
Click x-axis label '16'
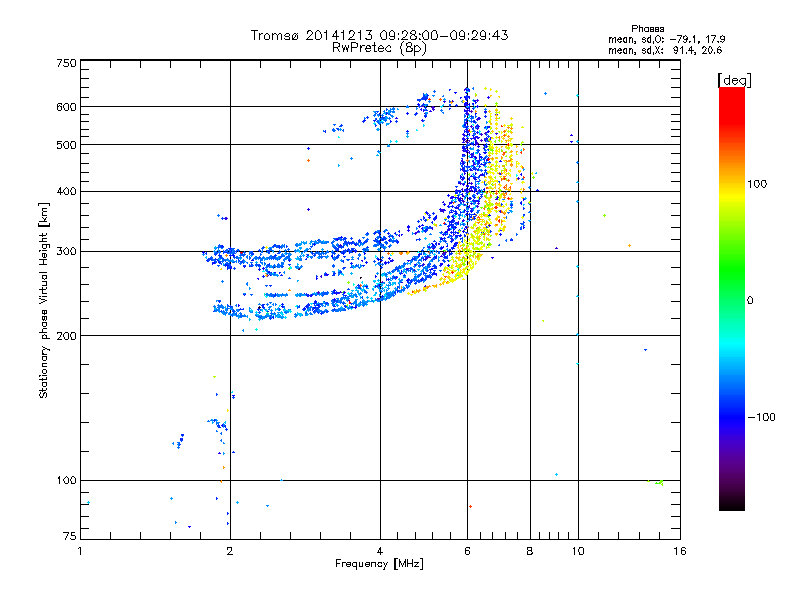pyautogui.click(x=680, y=552)
